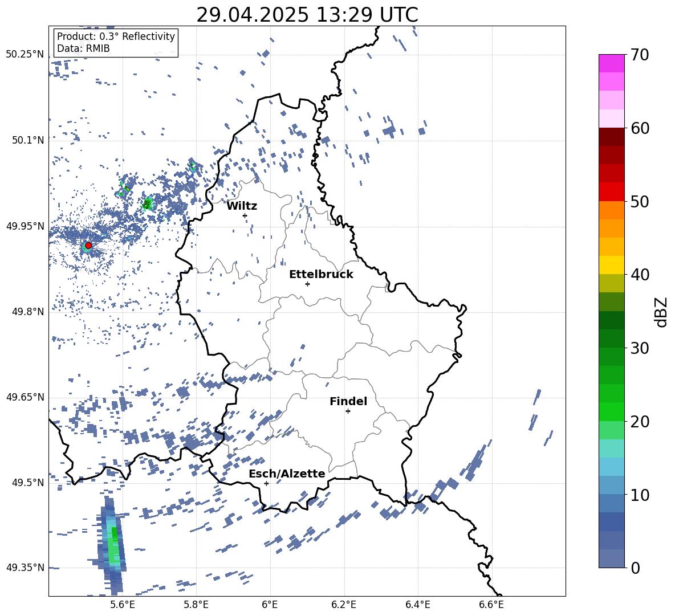Image resolution: width=675 pixels, height=616 pixels.
Task: Click the dBZ colorbar axis label
Action: pos(661,312)
